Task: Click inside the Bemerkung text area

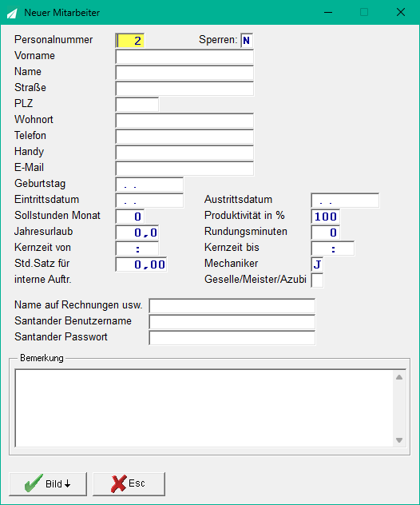Action: tap(204, 408)
